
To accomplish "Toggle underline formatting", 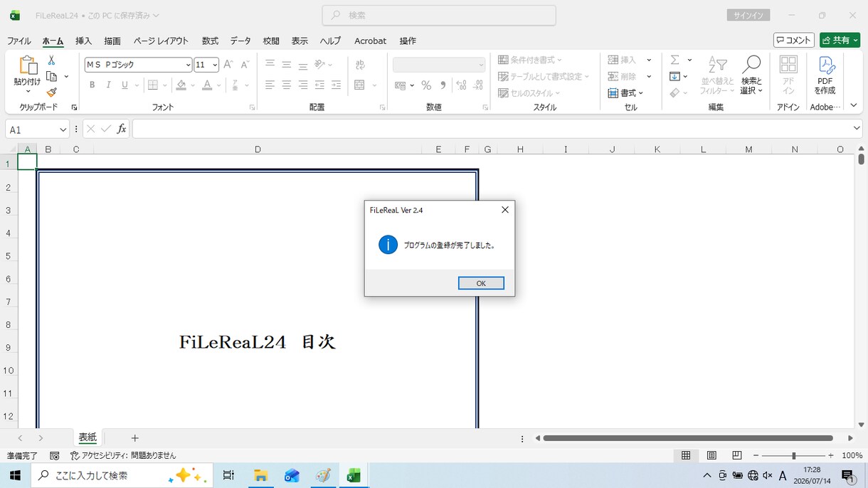I will (125, 85).
